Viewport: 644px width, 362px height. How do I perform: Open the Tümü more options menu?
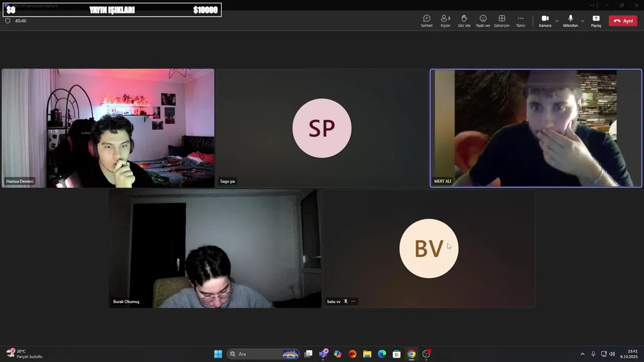521,21
